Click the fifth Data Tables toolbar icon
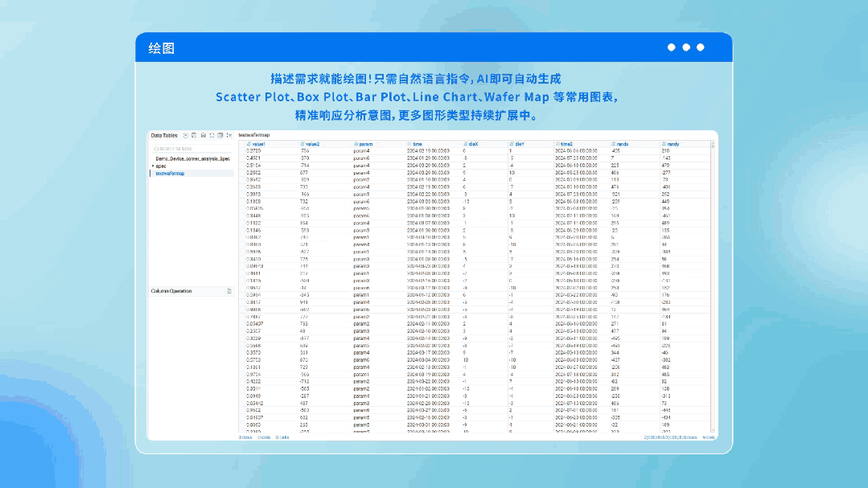 (x=220, y=135)
